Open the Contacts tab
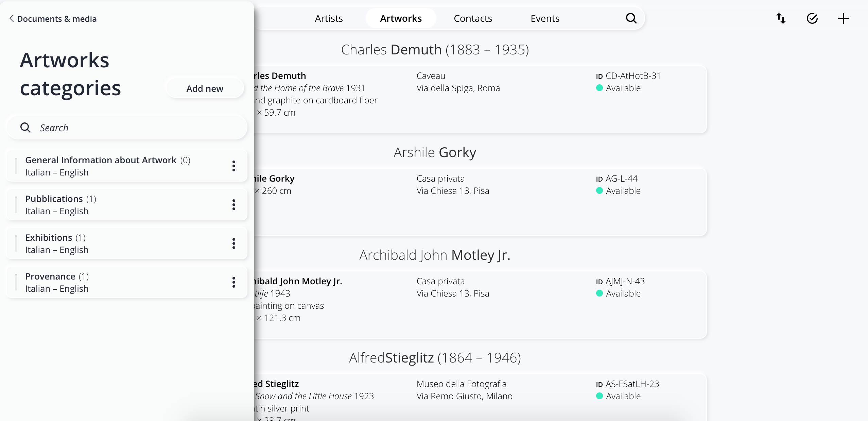 473,18
